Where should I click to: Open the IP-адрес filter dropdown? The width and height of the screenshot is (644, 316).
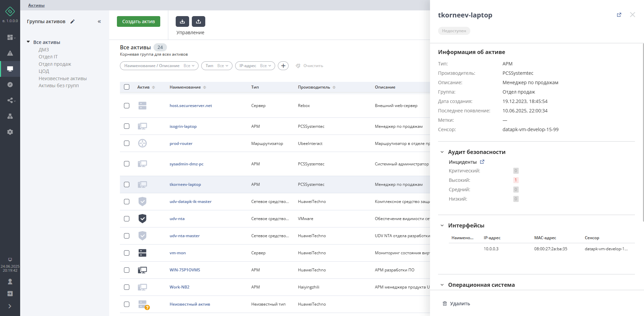[x=255, y=66]
